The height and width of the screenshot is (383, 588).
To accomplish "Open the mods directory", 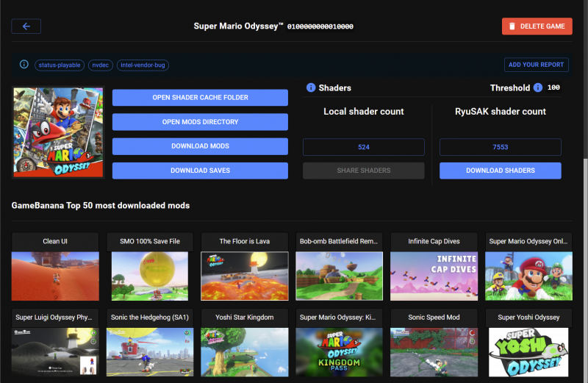I will [200, 122].
